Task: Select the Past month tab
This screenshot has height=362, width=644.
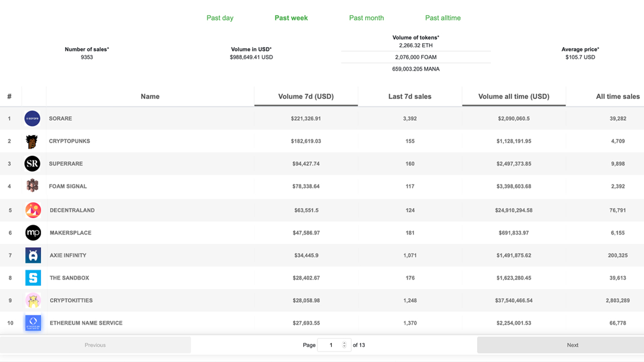Action: pyautogui.click(x=366, y=18)
